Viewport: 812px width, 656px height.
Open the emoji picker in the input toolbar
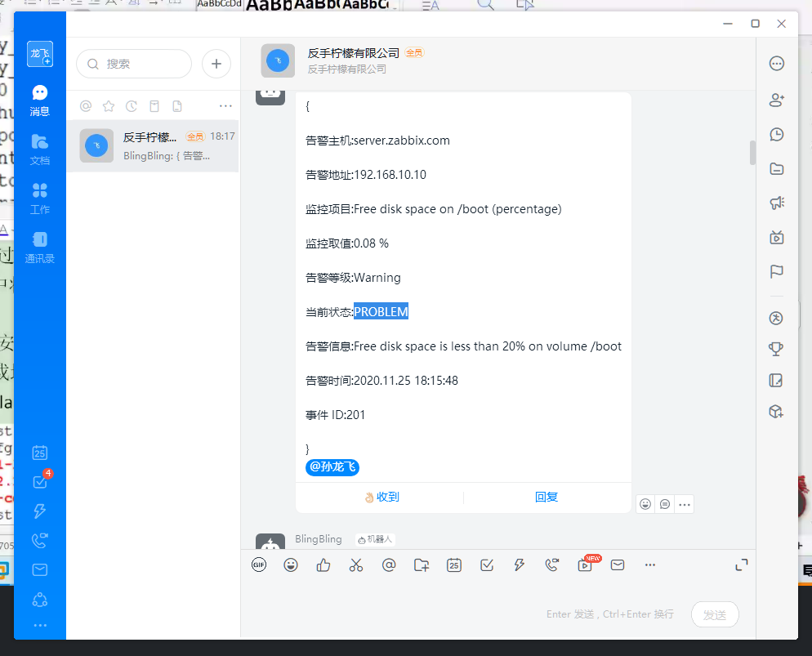click(291, 565)
